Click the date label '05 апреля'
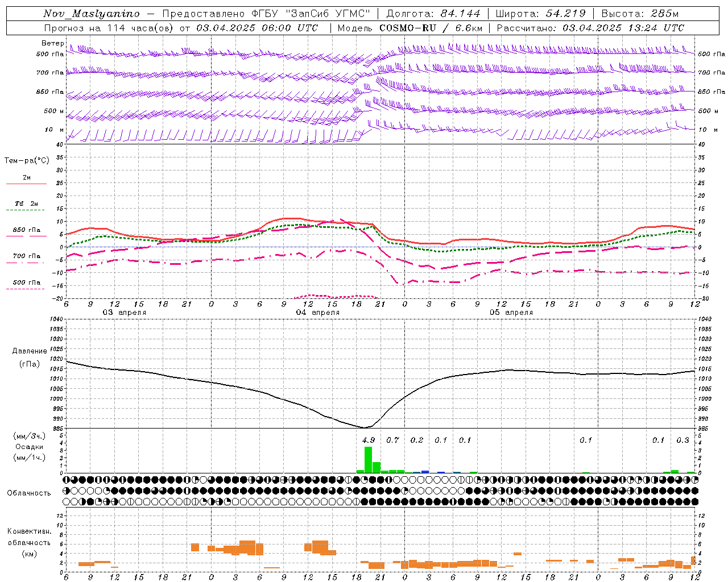The height and width of the screenshot is (582, 728). (x=511, y=313)
